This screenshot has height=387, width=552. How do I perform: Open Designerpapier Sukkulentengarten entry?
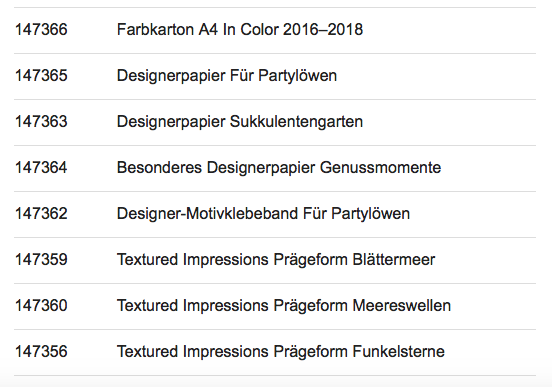[x=240, y=122]
